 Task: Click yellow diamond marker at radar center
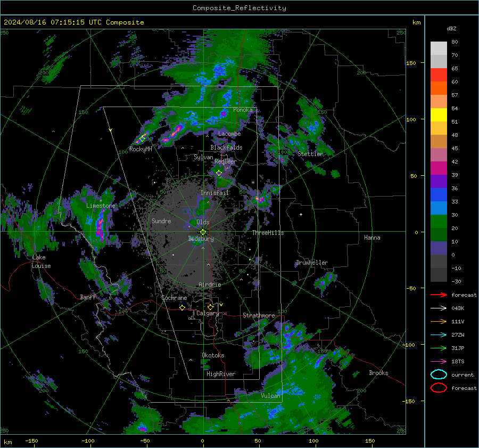pos(203,232)
